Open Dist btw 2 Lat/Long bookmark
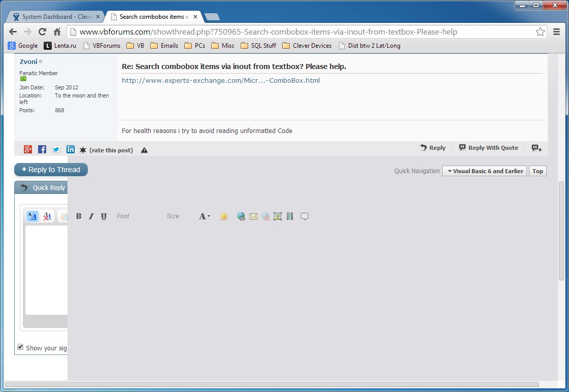Viewport: 569px width, 392px height. click(x=370, y=46)
